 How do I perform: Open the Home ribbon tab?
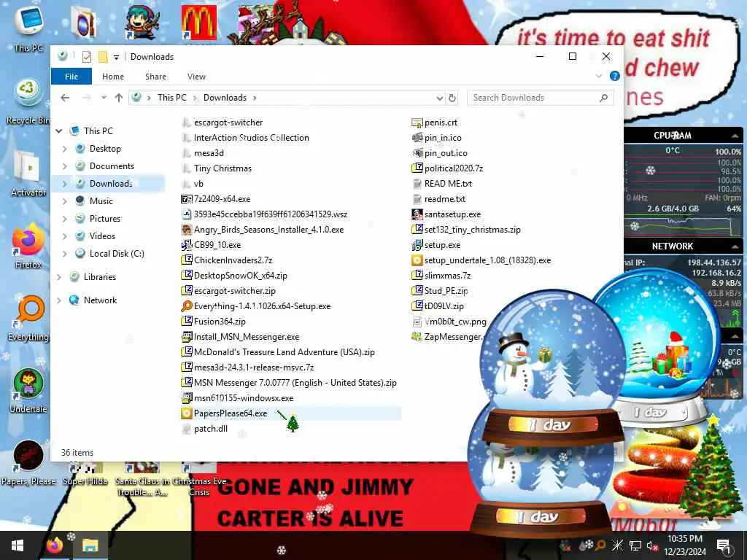pyautogui.click(x=113, y=76)
